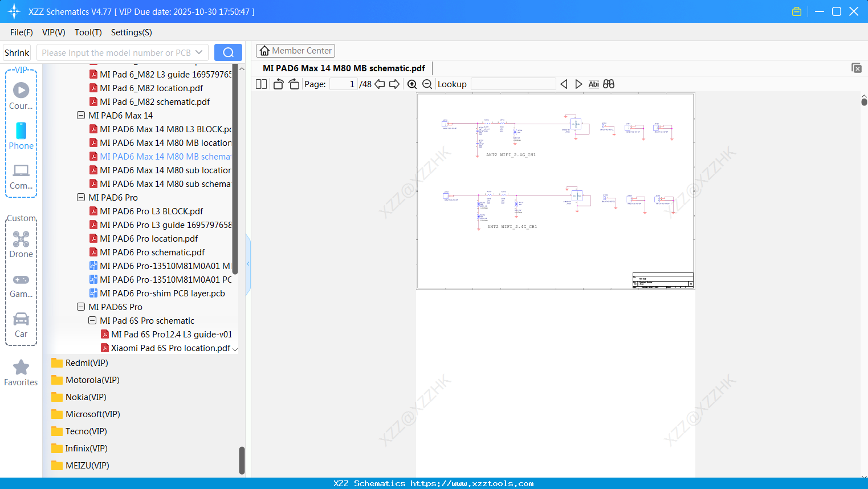The height and width of the screenshot is (489, 868).
Task: Click the gold VIP gift icon in title bar
Action: [797, 11]
